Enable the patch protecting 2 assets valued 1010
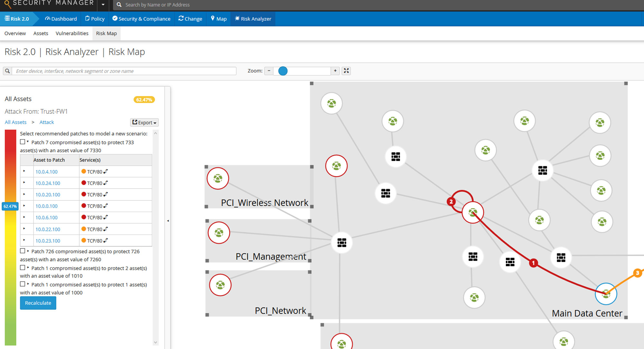Screen dimensions: 644x349 tap(23, 267)
